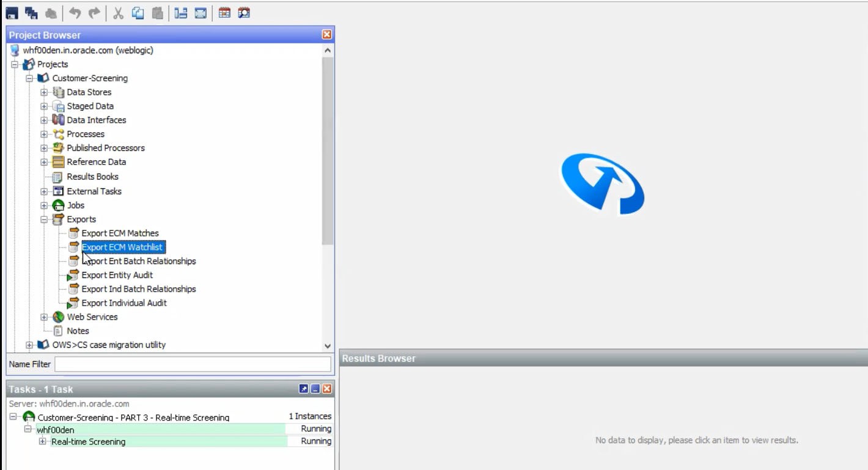Collapse the Exports node

44,219
